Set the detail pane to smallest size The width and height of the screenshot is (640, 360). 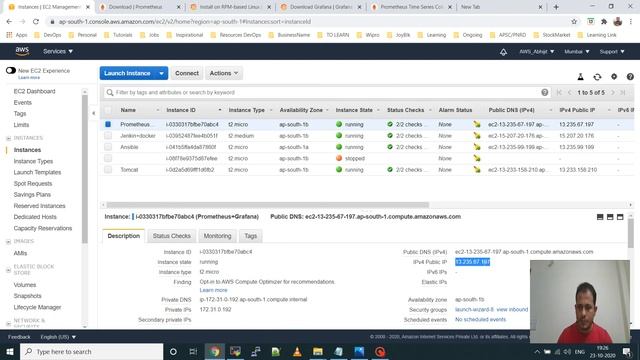tap(600, 217)
